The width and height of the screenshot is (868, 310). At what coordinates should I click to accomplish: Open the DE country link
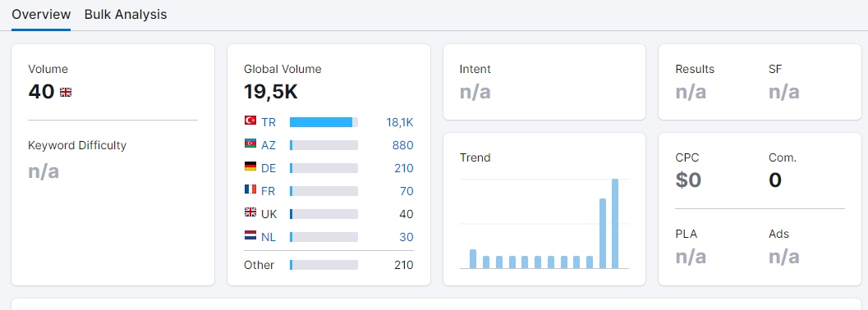pos(269,169)
